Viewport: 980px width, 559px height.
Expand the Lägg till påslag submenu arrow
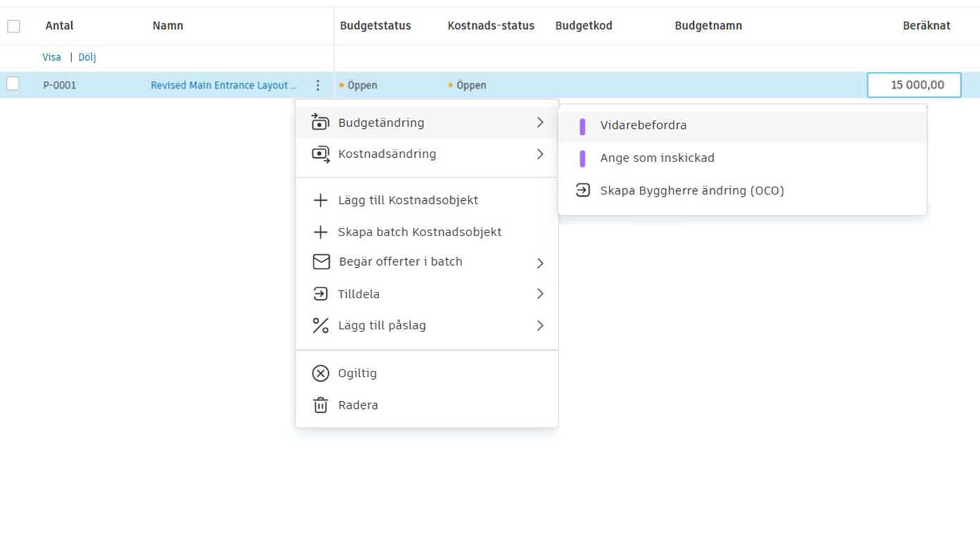click(x=540, y=326)
